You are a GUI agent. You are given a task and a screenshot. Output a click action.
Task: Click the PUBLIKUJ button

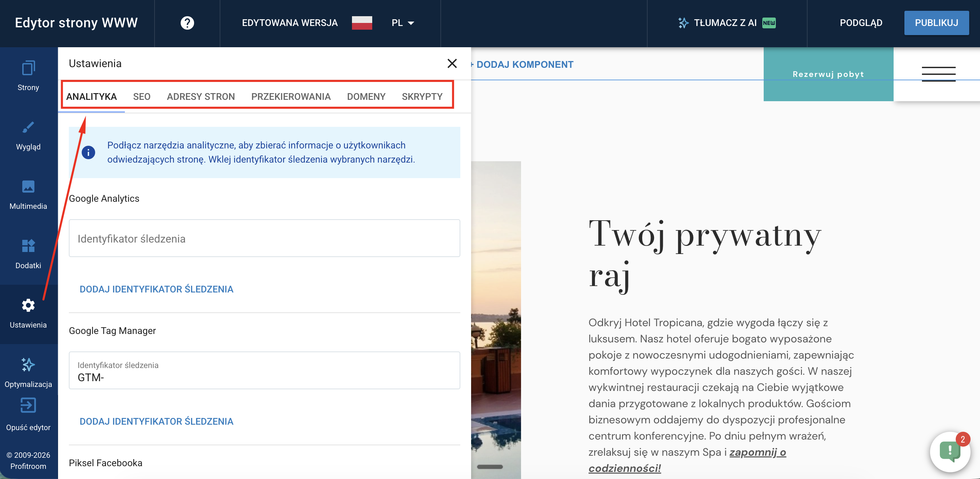coord(936,23)
